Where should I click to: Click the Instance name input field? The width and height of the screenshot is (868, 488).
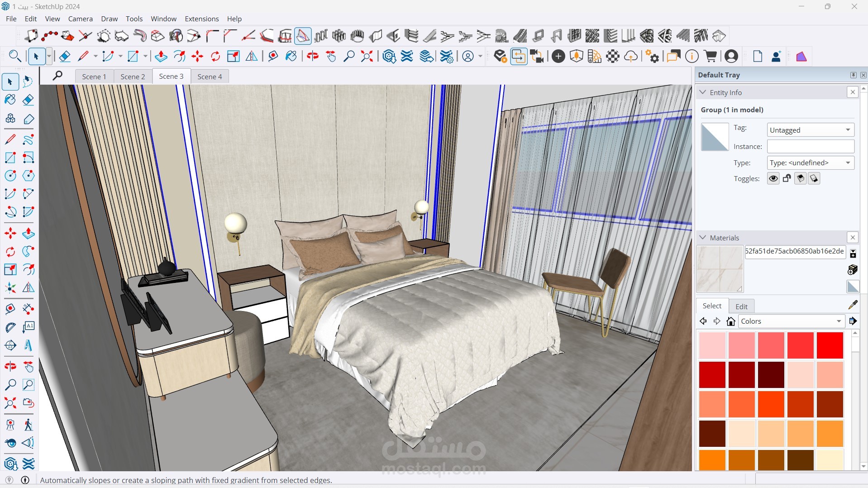pyautogui.click(x=811, y=146)
